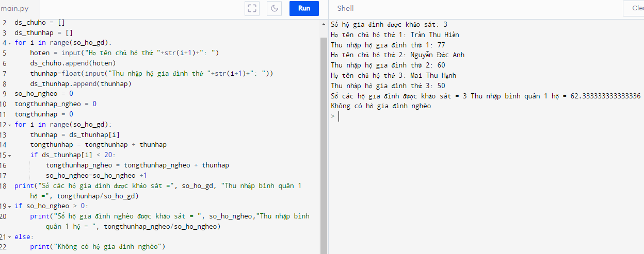Collapse the for loop at line 12
This screenshot has height=254, width=644.
[9, 125]
